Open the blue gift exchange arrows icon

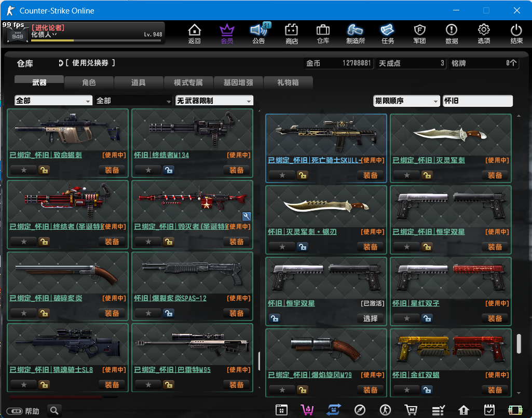334,410
